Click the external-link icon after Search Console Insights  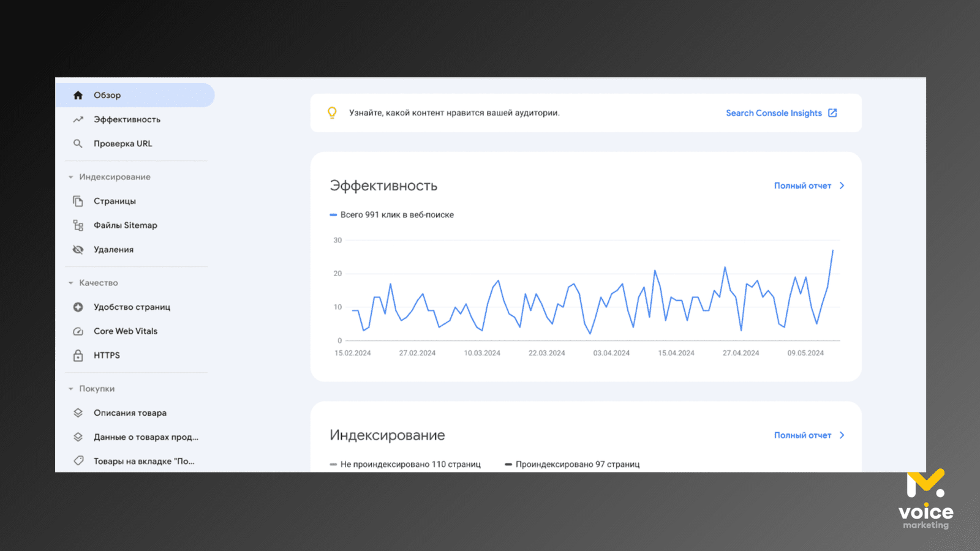[832, 113]
